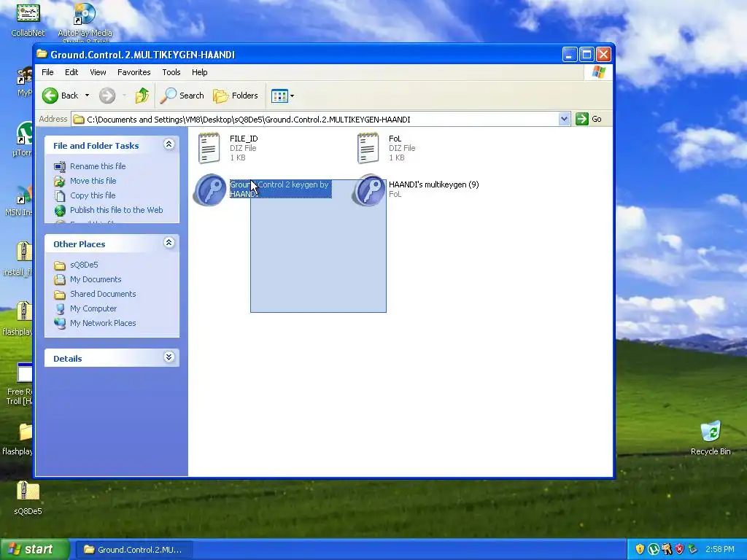The width and height of the screenshot is (747, 560).
Task: Click the Publish to Web globe icon
Action: coord(60,211)
